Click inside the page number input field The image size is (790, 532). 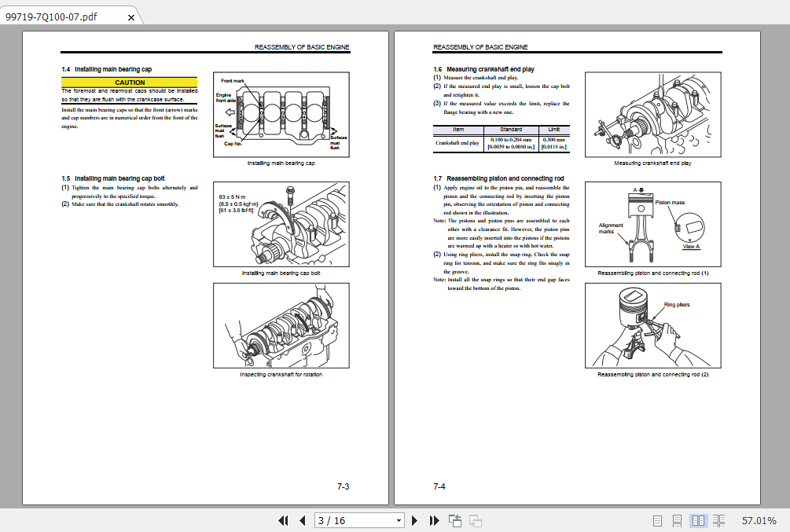(x=346, y=520)
